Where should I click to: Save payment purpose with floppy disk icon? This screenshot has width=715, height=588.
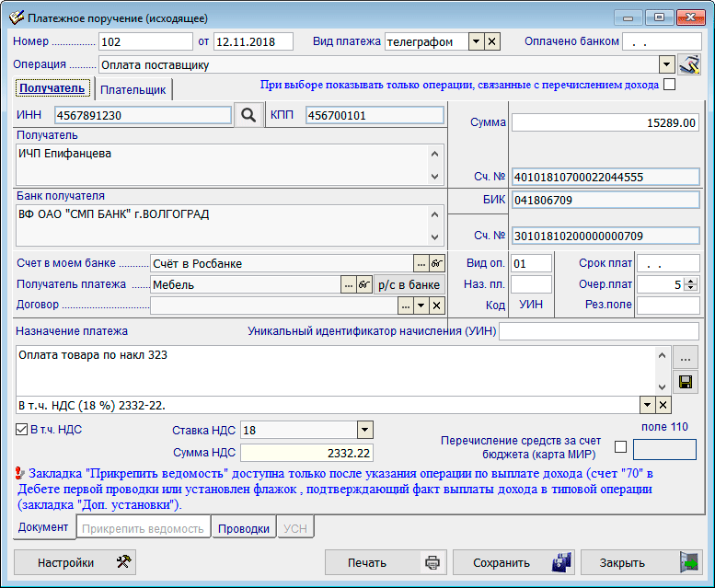(x=686, y=382)
